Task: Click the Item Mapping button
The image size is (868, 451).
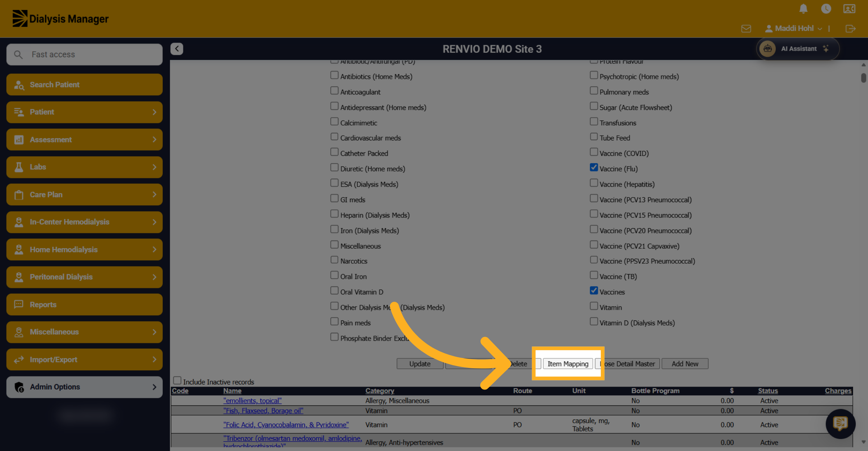Action: click(x=568, y=364)
